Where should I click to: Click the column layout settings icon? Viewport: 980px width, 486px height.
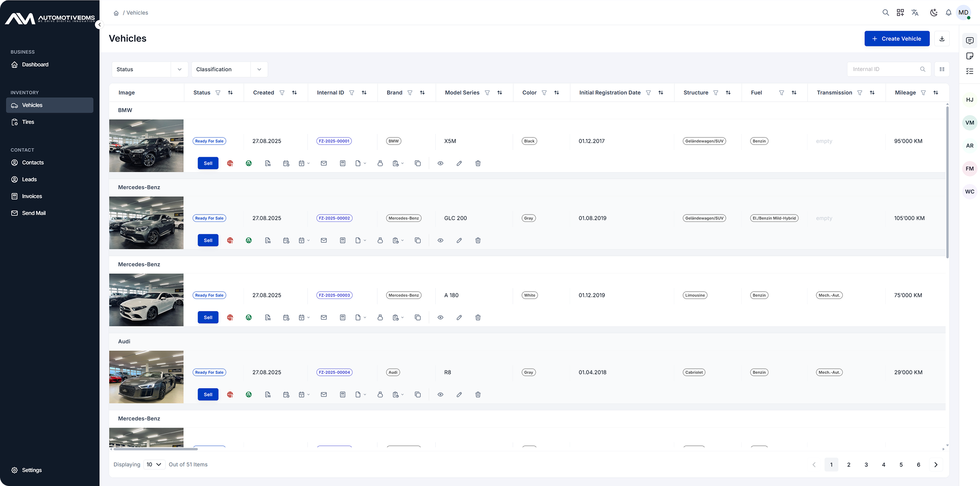942,69
